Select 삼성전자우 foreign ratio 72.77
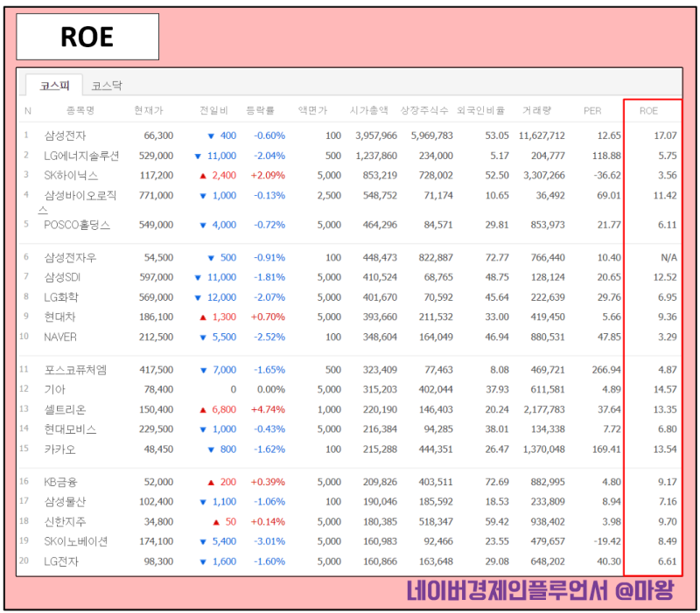 [x=497, y=257]
